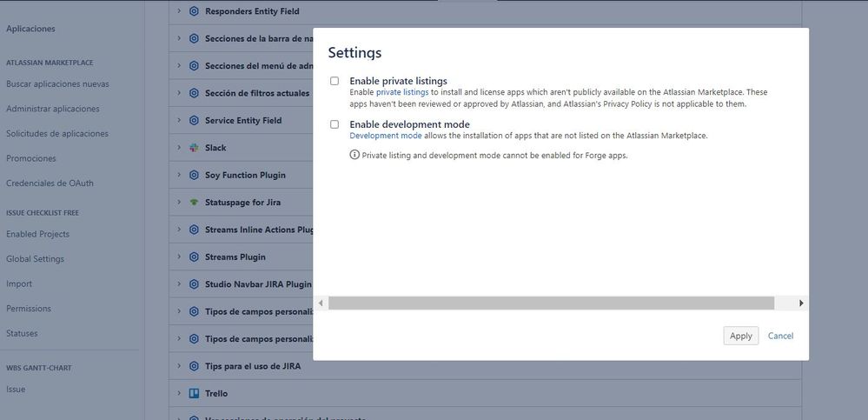Click the Secciones del menú de adm icon
Screen dimensions: 868x420
point(194,66)
